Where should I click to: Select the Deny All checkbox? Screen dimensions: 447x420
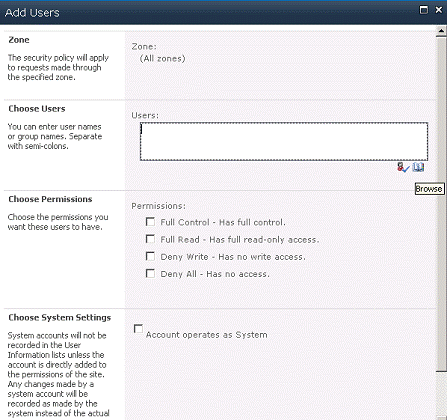(150, 274)
